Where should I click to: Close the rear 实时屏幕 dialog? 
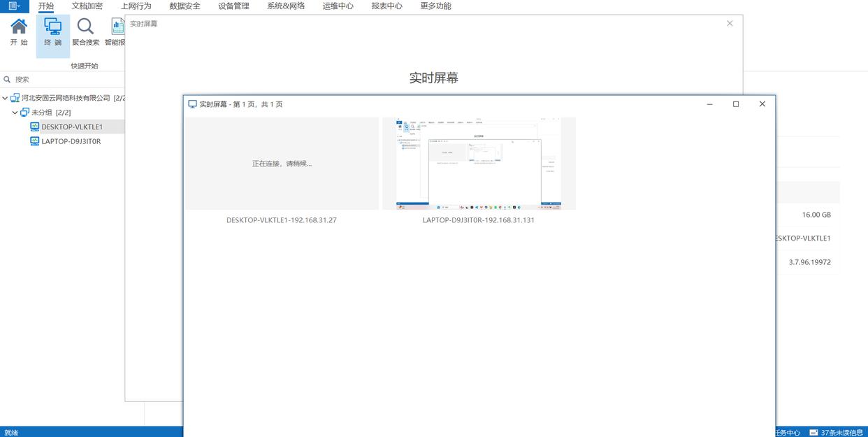(730, 24)
